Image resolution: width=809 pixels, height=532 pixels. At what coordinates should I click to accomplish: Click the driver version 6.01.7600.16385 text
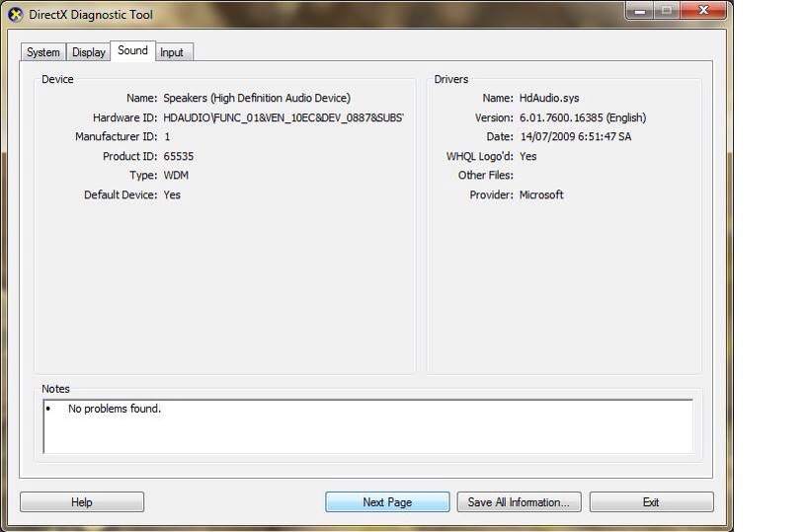pyautogui.click(x=582, y=117)
